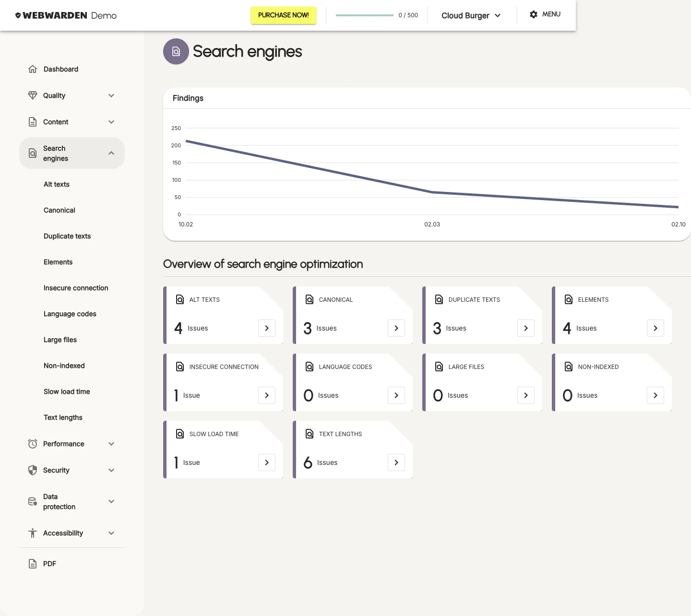The height and width of the screenshot is (616, 691).
Task: Collapse the Search engines sidebar section
Action: [x=111, y=153]
